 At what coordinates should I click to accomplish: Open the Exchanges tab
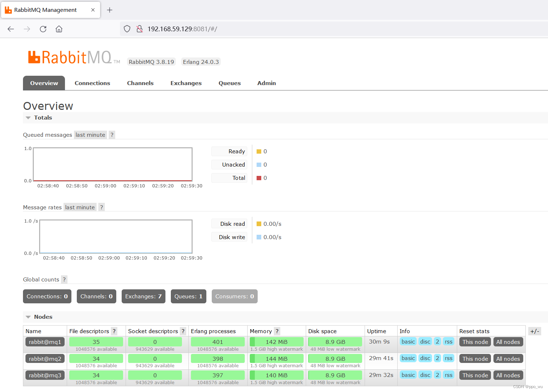coord(186,83)
